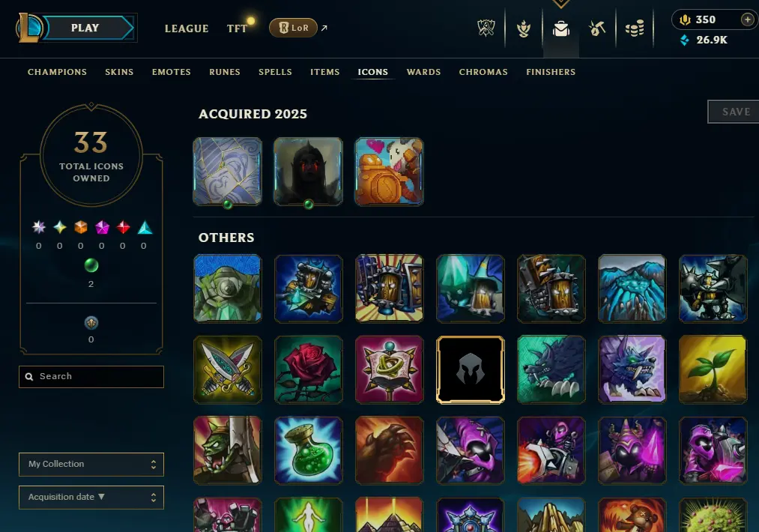Select the Poro with hearts icon
Viewport: 759px width, 532px height.
coord(389,172)
